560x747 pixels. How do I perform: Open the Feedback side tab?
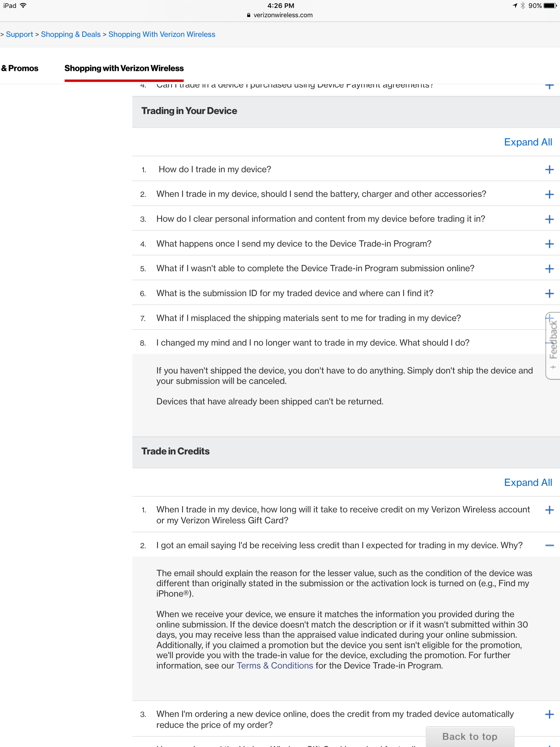tap(553, 345)
